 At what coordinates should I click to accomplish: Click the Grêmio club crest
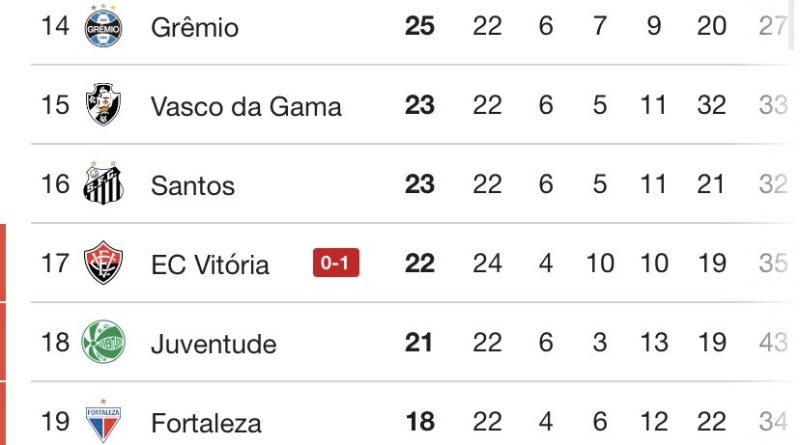pos(103,27)
